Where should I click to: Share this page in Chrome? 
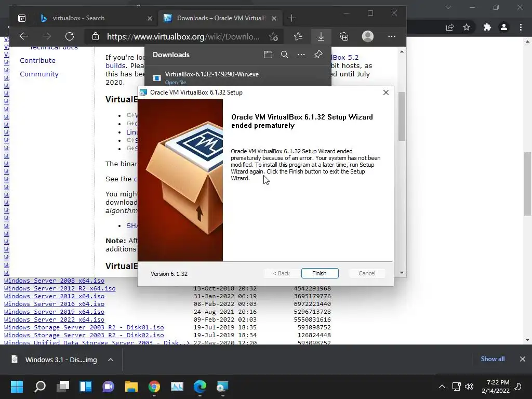(450, 28)
